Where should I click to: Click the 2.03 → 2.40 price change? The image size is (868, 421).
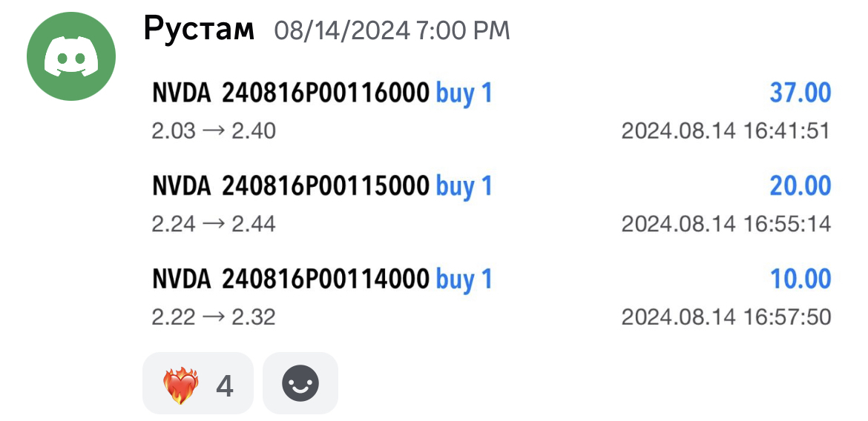(214, 132)
